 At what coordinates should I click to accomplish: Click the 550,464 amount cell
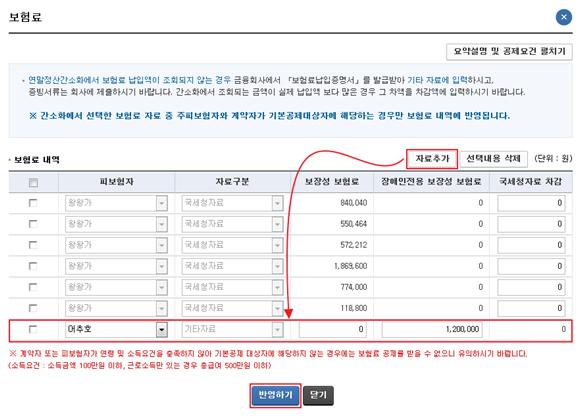[x=353, y=224]
